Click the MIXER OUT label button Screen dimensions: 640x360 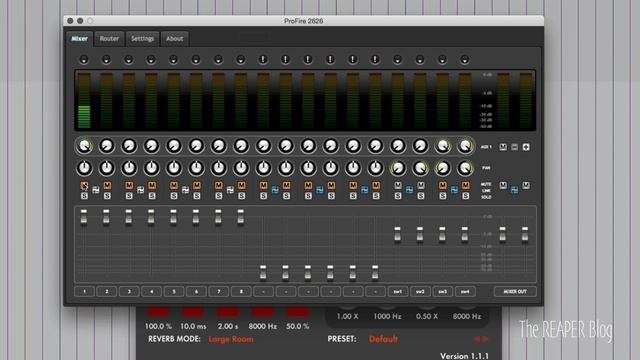click(x=515, y=291)
